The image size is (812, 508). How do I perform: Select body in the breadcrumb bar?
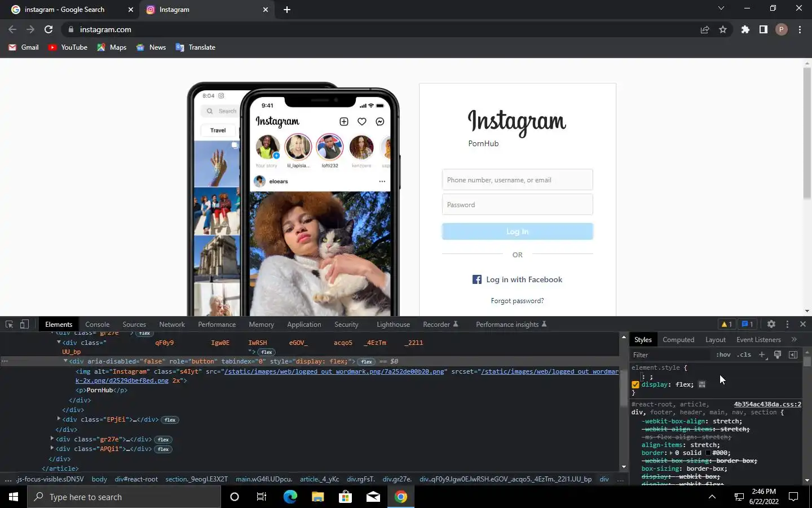[x=99, y=479]
